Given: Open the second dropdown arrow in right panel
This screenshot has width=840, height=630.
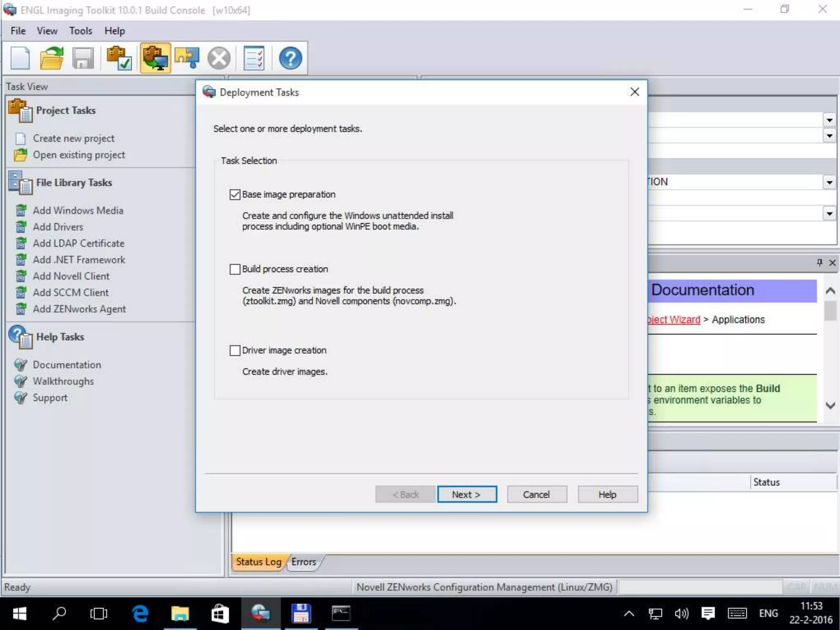Looking at the screenshot, I should 829,135.
